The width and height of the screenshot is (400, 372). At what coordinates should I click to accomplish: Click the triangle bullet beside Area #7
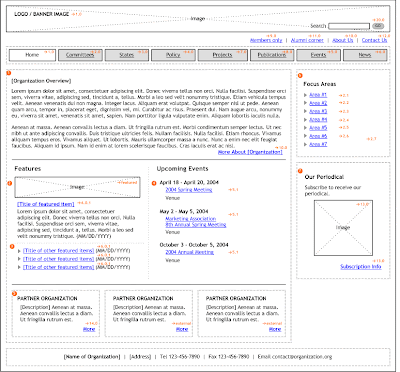point(305,144)
